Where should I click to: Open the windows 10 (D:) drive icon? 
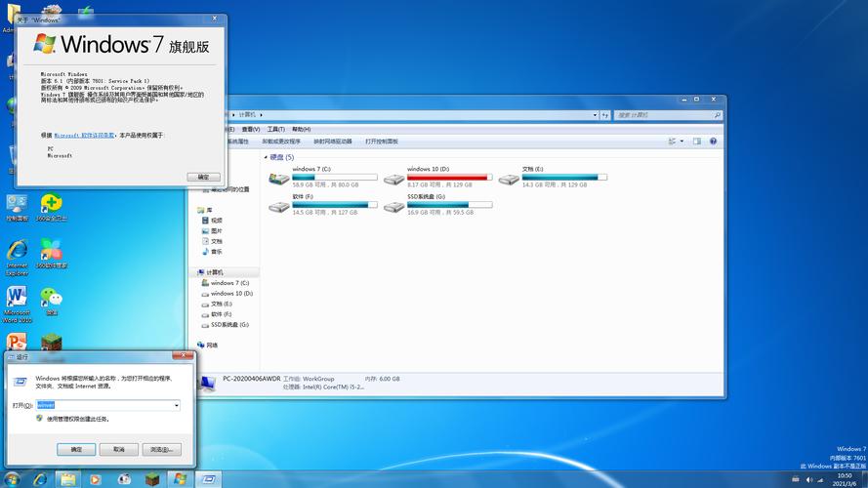click(393, 179)
